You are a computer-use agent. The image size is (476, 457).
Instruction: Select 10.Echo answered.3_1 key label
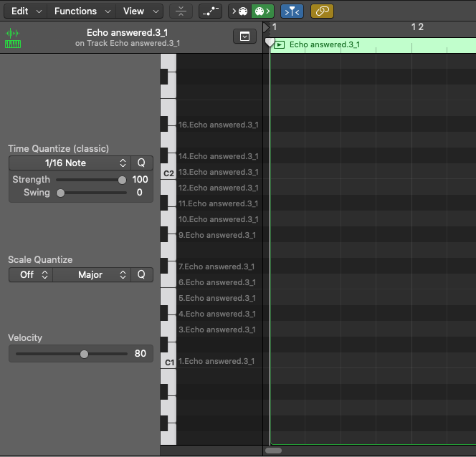[x=219, y=220]
